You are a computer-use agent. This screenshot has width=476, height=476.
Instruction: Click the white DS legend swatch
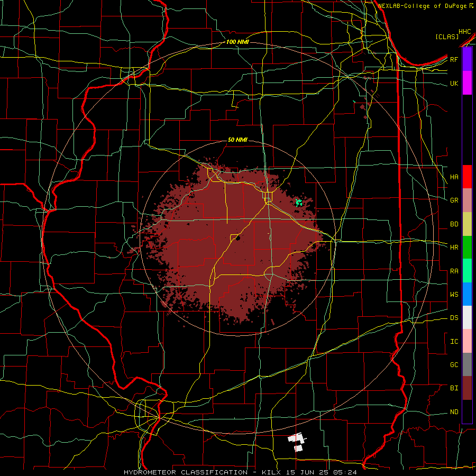click(x=467, y=317)
